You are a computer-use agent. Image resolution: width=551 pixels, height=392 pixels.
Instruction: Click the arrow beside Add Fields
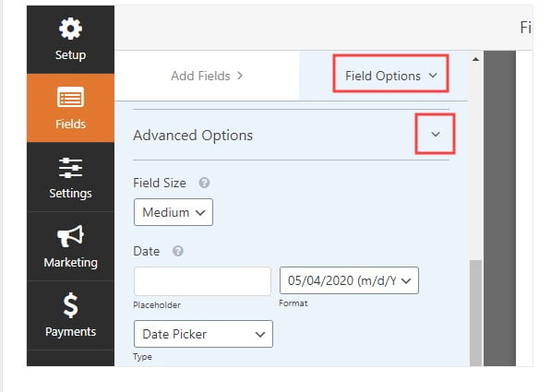[240, 76]
